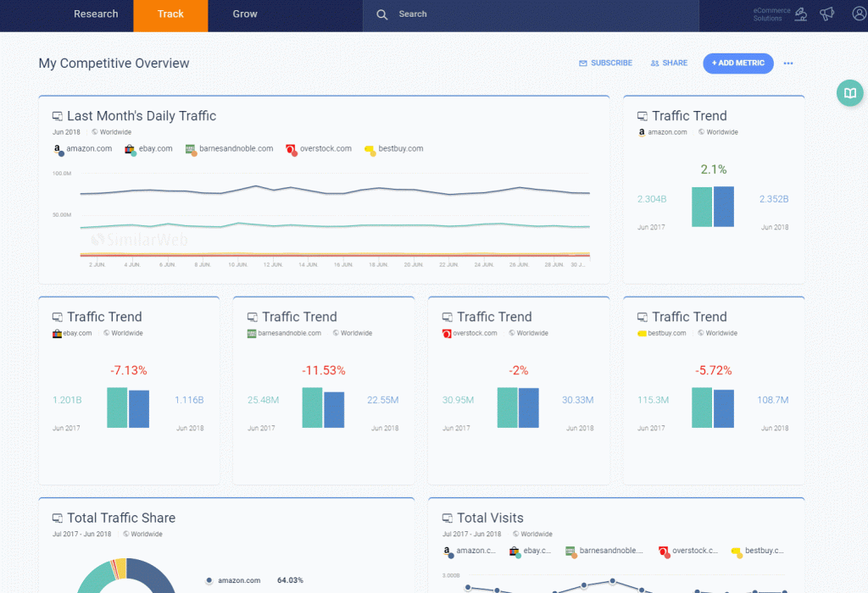Click the Share link
Viewport: 868px width, 593px height.
pos(669,63)
